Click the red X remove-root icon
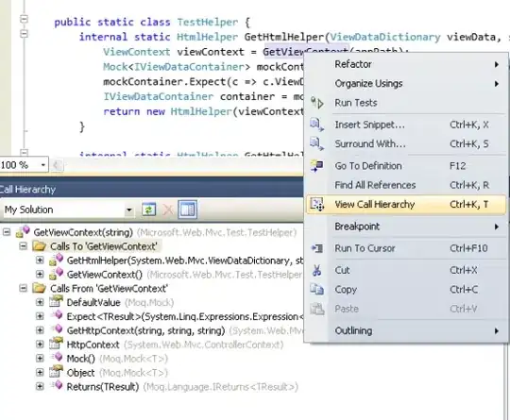The image size is (510, 420). [x=168, y=210]
